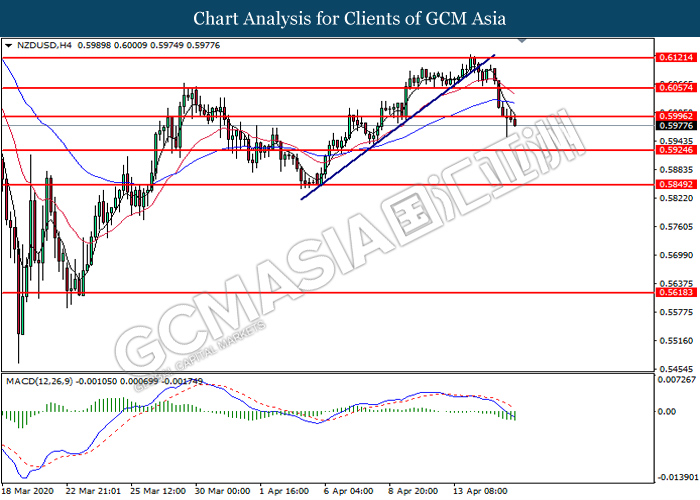Click the 13 Apr 08:00 time label
The image size is (700, 500).
[480, 491]
